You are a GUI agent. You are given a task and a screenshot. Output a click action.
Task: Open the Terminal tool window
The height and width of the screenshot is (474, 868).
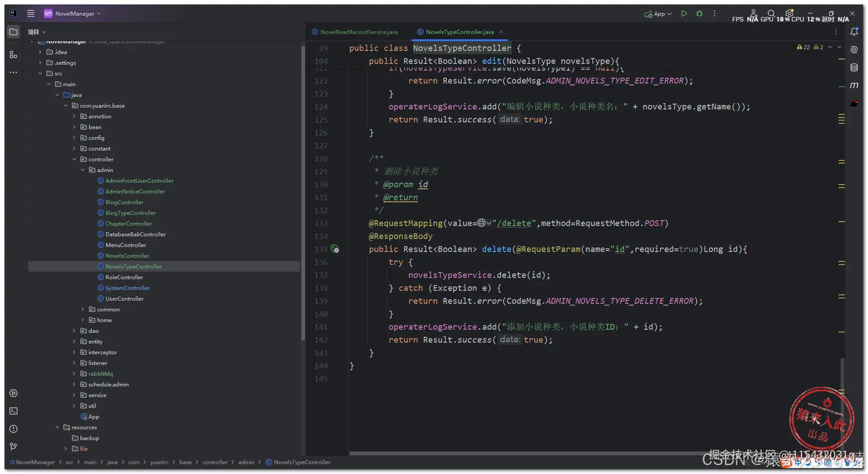coord(13,411)
